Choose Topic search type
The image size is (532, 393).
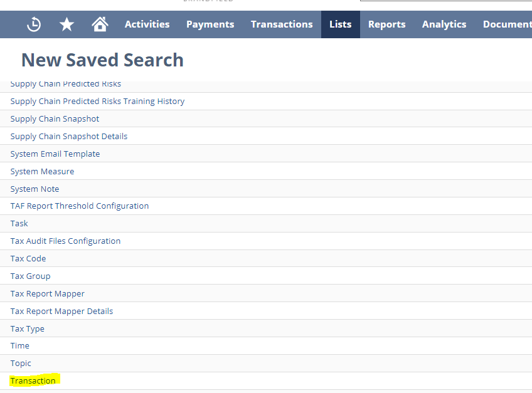coord(20,363)
